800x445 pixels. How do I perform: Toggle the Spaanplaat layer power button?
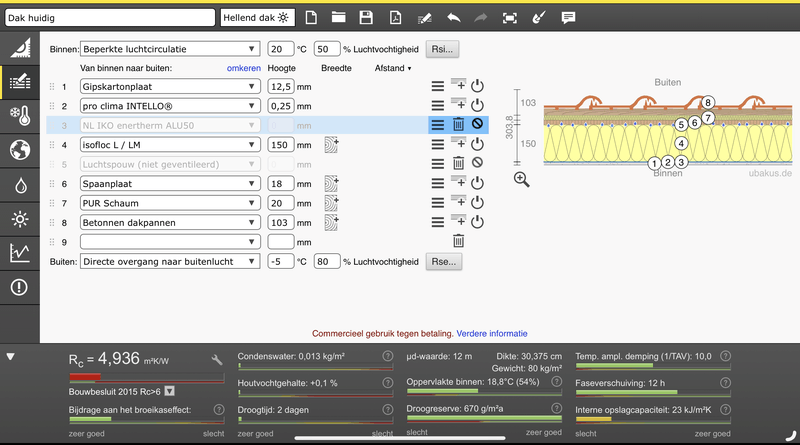(x=477, y=183)
